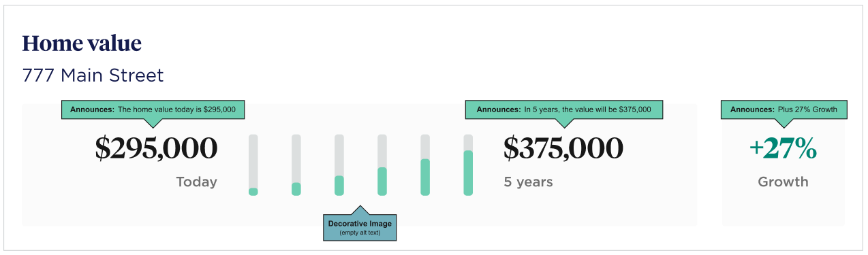Click the sixth tallest progress bar
The image size is (868, 255).
click(x=468, y=165)
